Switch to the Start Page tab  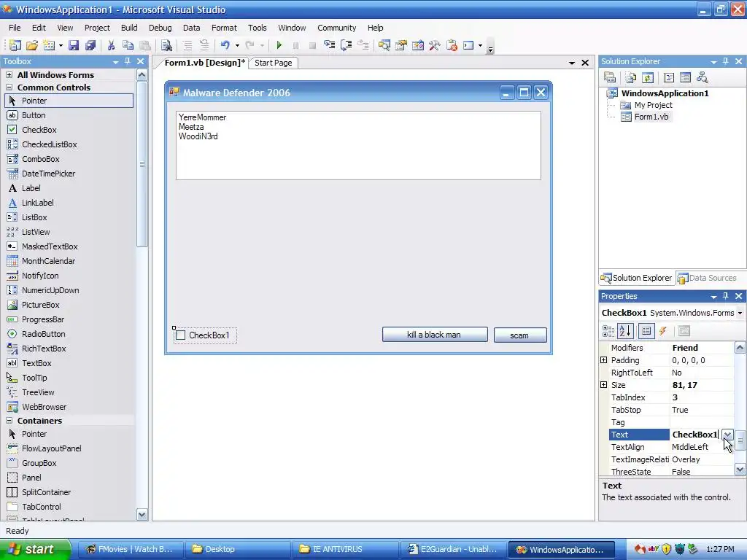(273, 63)
